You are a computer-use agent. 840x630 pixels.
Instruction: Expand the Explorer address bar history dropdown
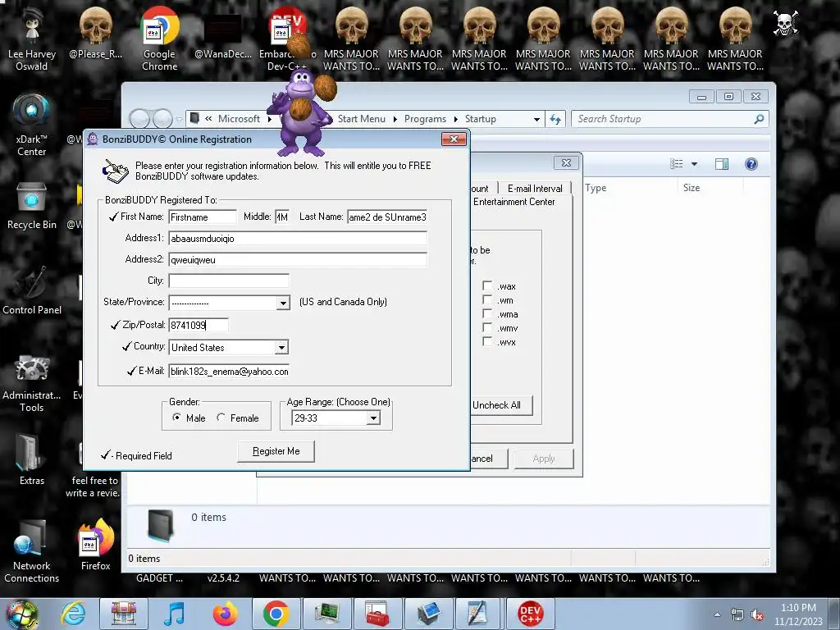pos(536,119)
